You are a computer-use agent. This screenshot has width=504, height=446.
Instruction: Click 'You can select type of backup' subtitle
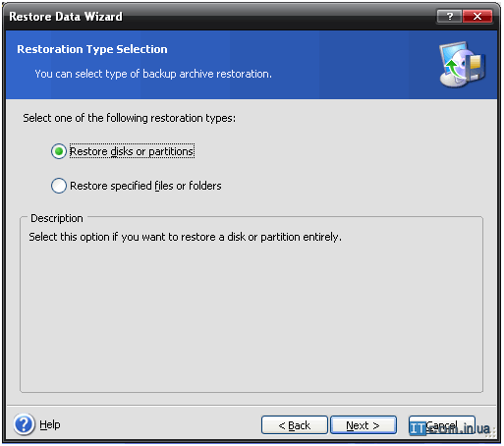[x=153, y=74]
